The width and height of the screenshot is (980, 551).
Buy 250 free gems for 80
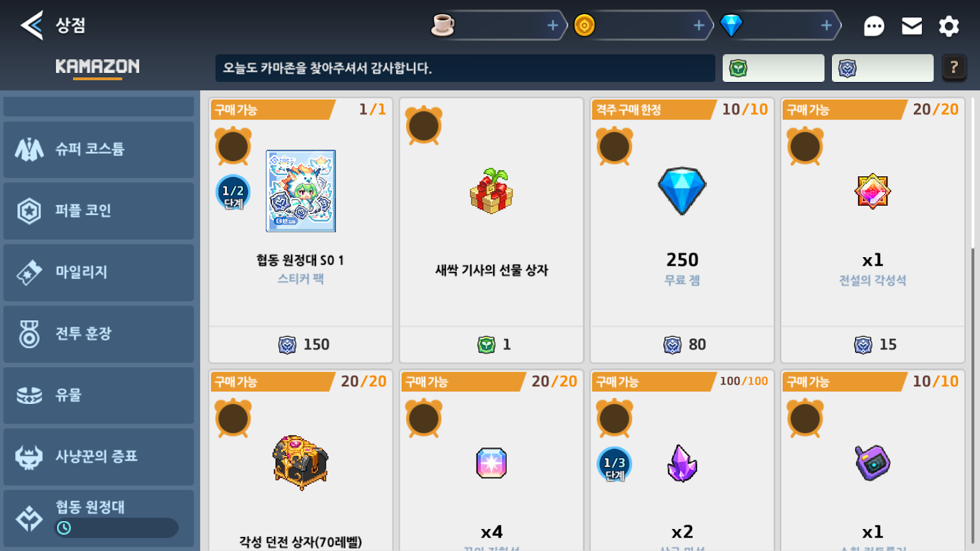point(682,344)
